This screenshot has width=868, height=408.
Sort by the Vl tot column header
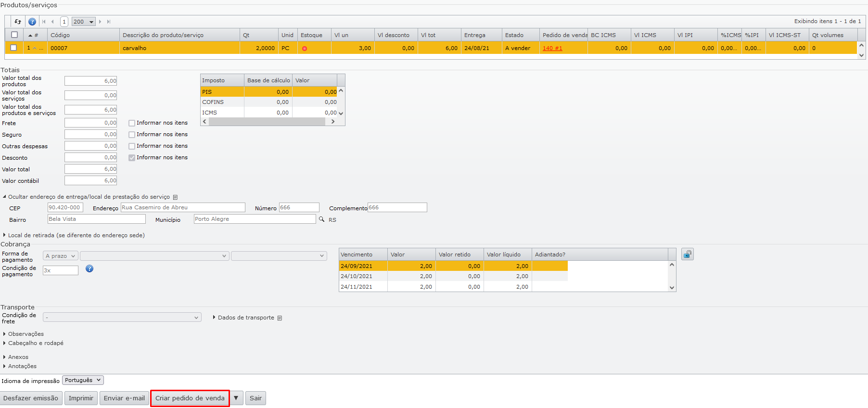[x=439, y=35]
